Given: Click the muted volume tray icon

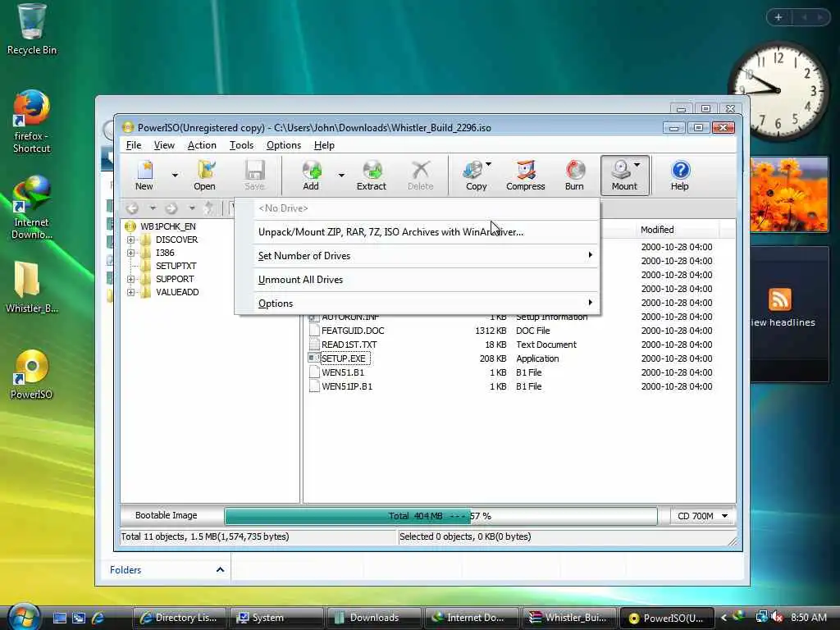Looking at the screenshot, I should 776,618.
